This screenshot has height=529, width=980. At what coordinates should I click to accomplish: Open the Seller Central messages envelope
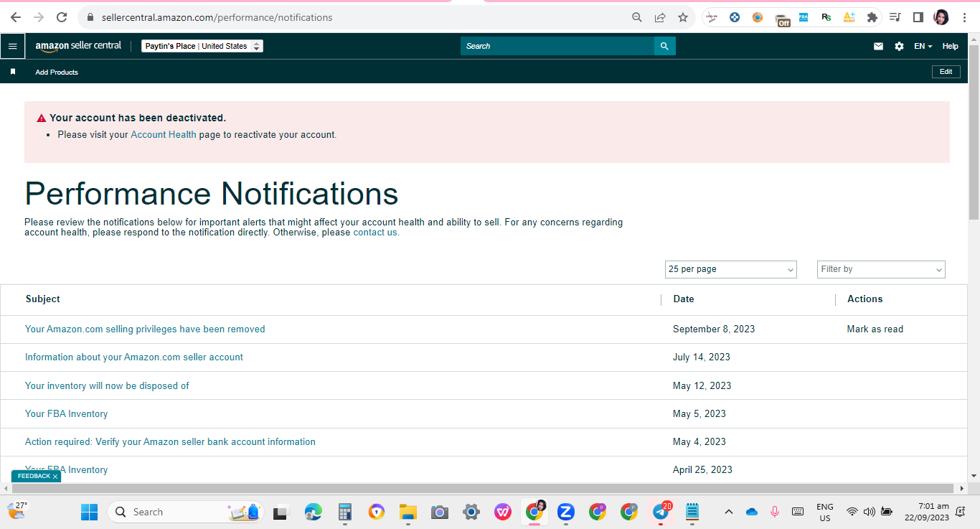coord(878,46)
